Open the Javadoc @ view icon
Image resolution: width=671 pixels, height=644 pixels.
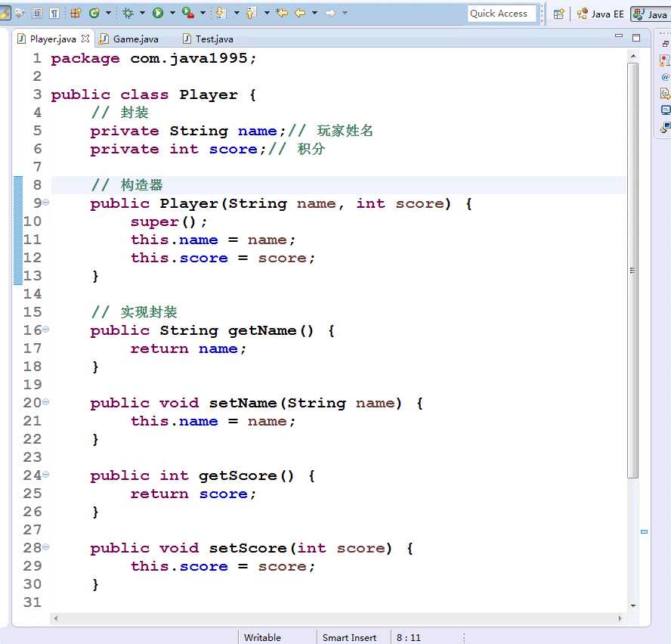665,77
